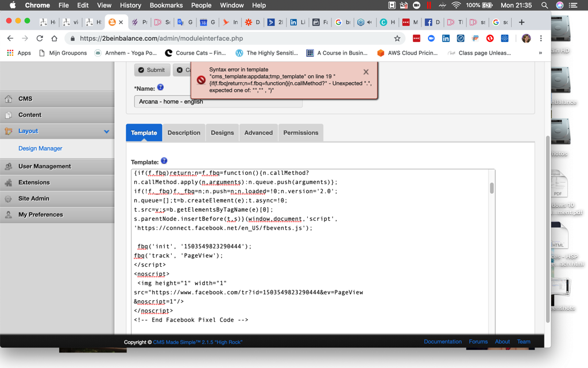
Task: Bookmark page with star icon
Action: [397, 39]
